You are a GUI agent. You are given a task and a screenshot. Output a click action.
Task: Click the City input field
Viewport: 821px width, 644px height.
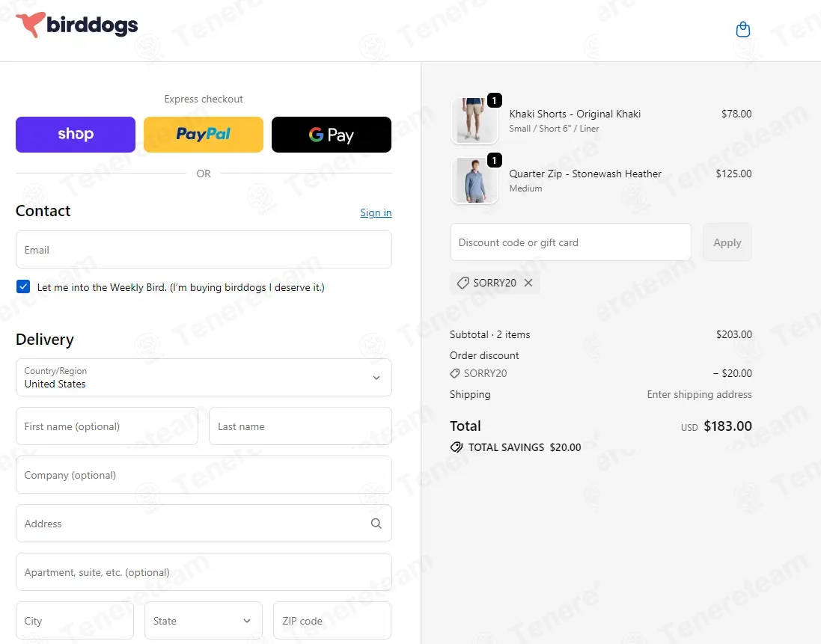pyautogui.click(x=75, y=621)
